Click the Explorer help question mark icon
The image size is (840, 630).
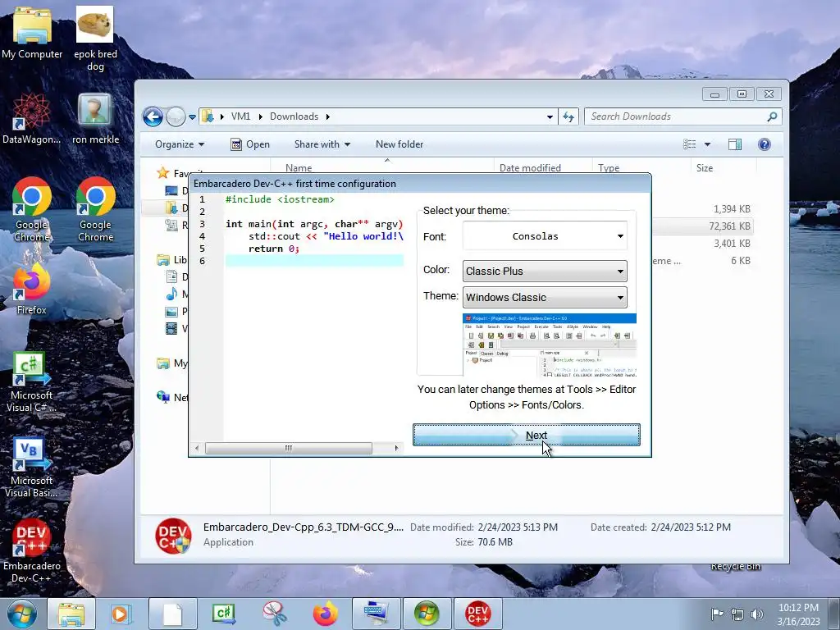coord(765,144)
